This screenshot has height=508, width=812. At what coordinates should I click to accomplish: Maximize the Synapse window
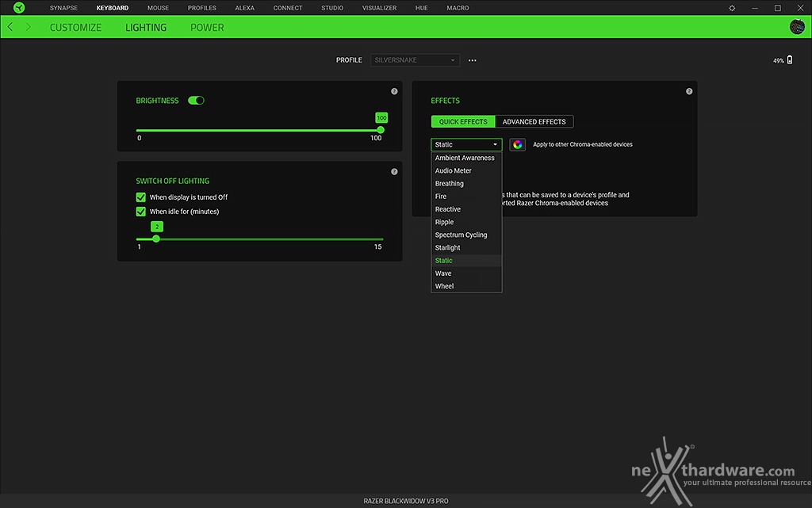(x=777, y=8)
